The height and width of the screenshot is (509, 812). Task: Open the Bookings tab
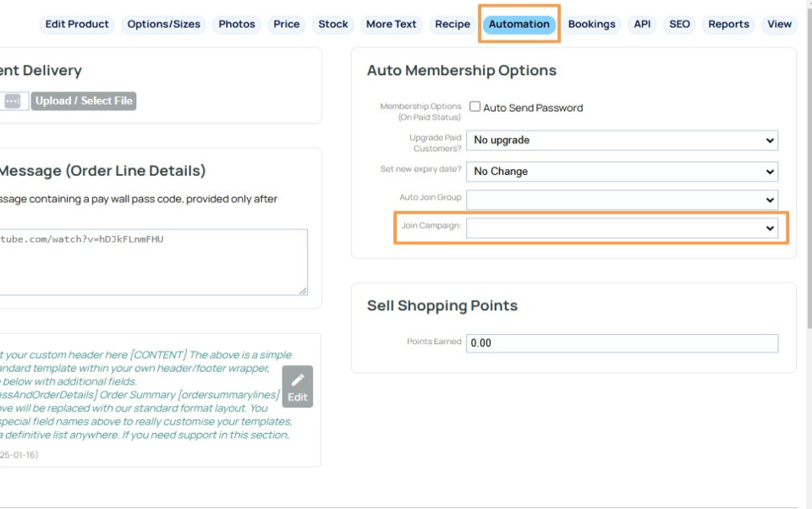[x=592, y=25]
